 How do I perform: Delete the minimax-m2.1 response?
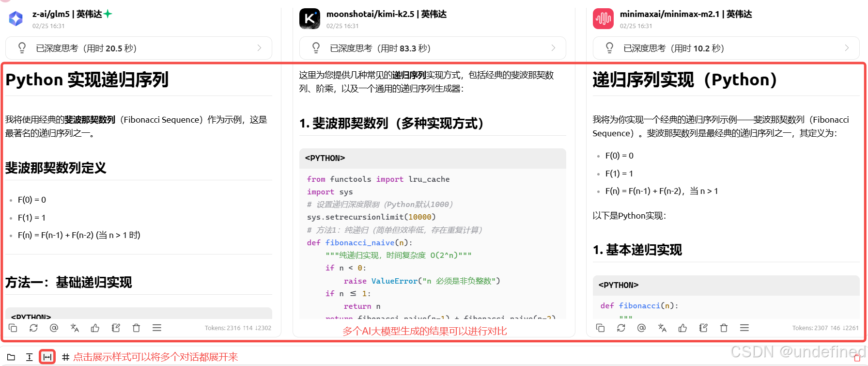(x=724, y=328)
